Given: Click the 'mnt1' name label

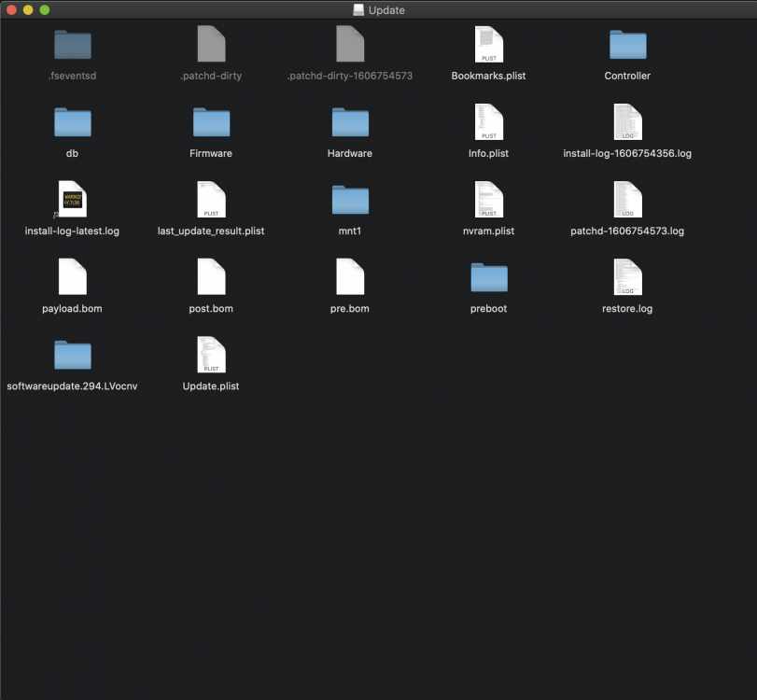Looking at the screenshot, I should click(349, 231).
